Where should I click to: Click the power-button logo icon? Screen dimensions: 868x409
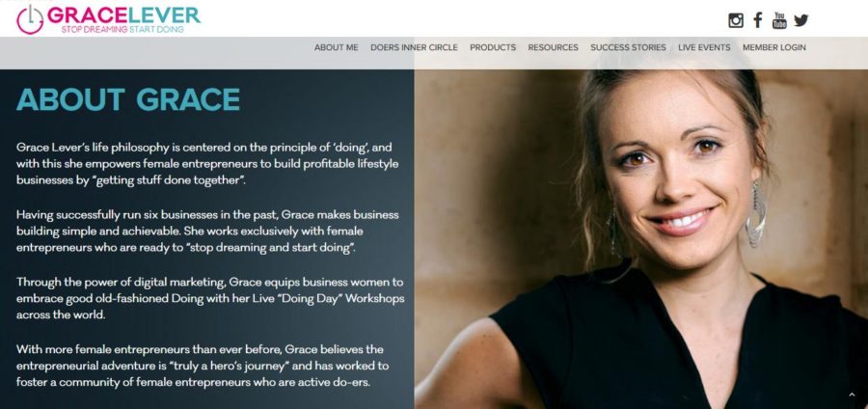[30, 20]
